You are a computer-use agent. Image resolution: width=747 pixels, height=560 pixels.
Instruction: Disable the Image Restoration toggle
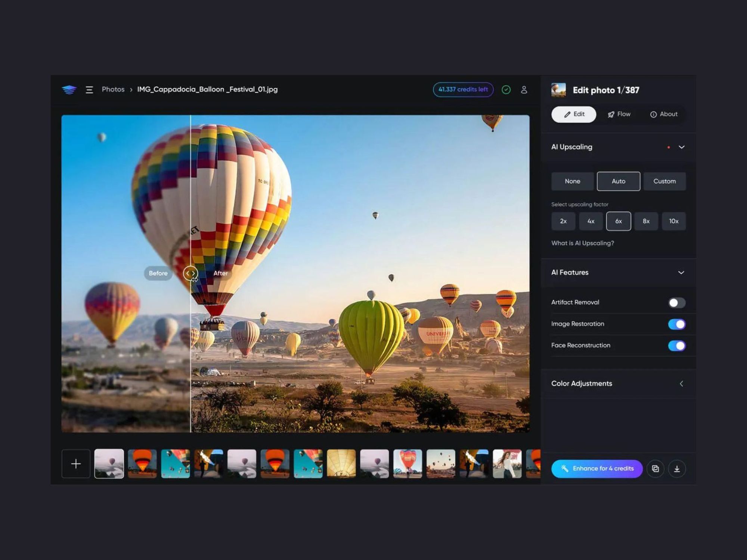coord(676,324)
